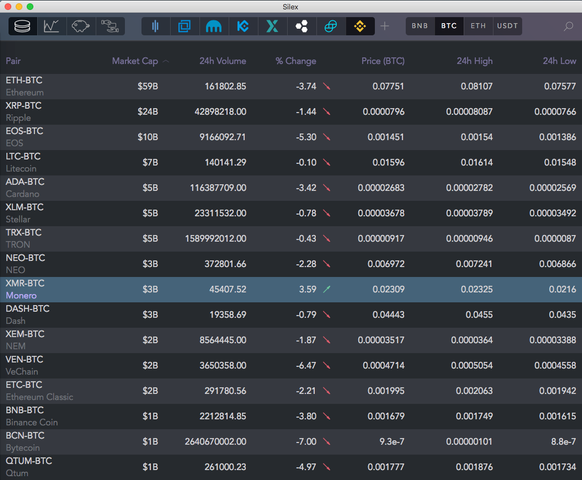Open the line chart view
The height and width of the screenshot is (480, 582).
pos(51,26)
